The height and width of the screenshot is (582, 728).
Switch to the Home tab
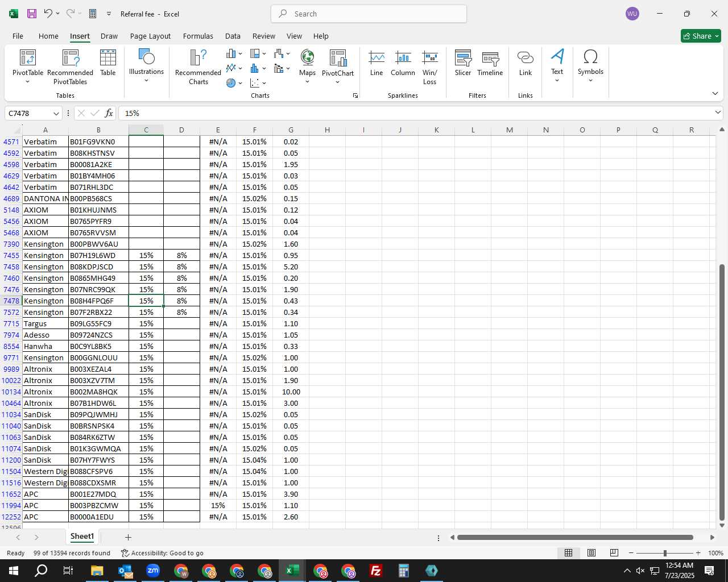48,36
